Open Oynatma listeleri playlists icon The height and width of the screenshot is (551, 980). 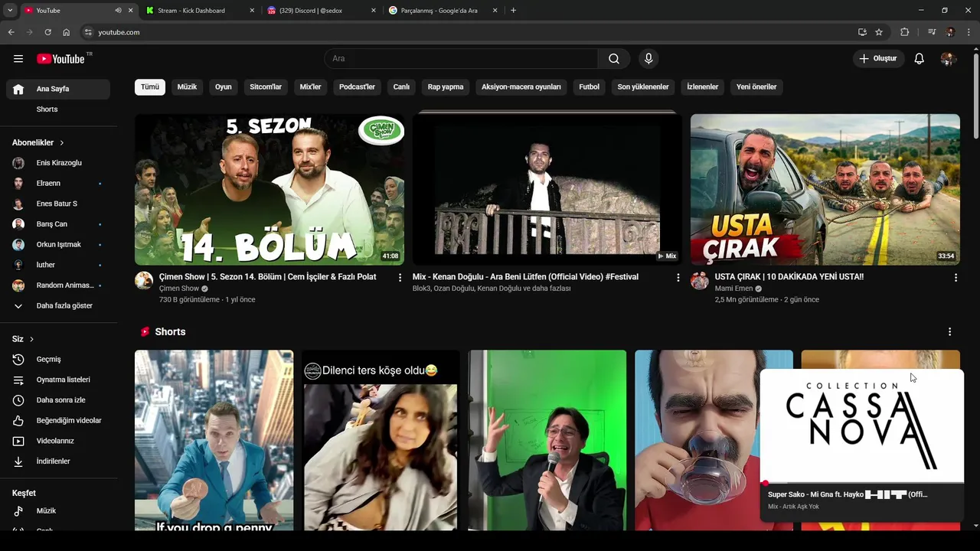18,380
